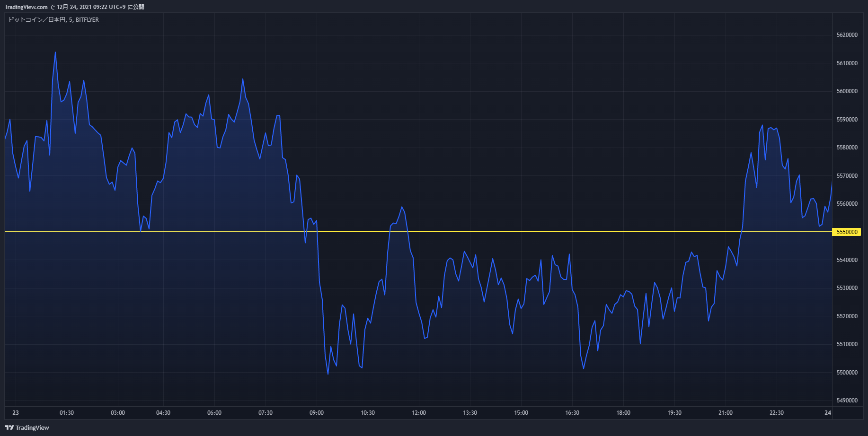Click the TradingView logo icon at bottom left
This screenshot has width=868, height=436.
coord(9,427)
